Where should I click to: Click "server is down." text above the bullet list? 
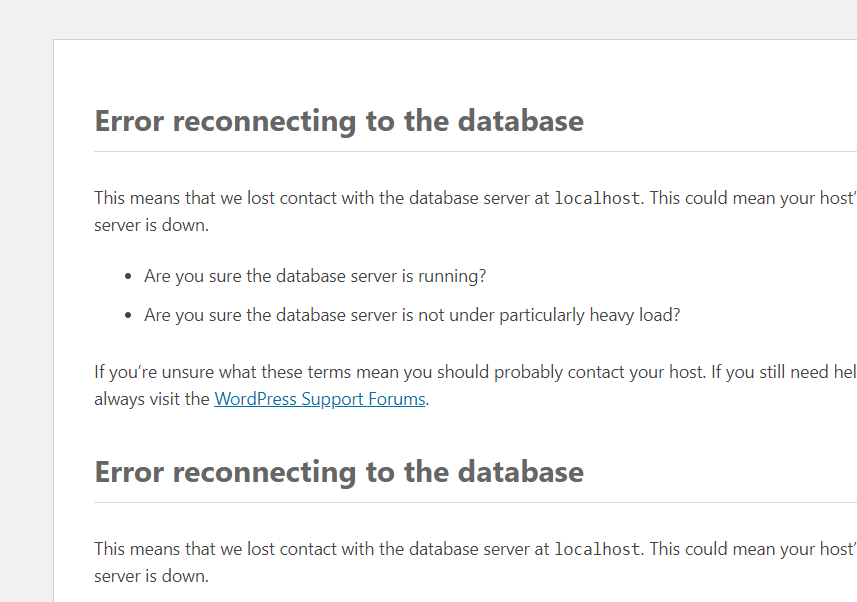point(151,225)
